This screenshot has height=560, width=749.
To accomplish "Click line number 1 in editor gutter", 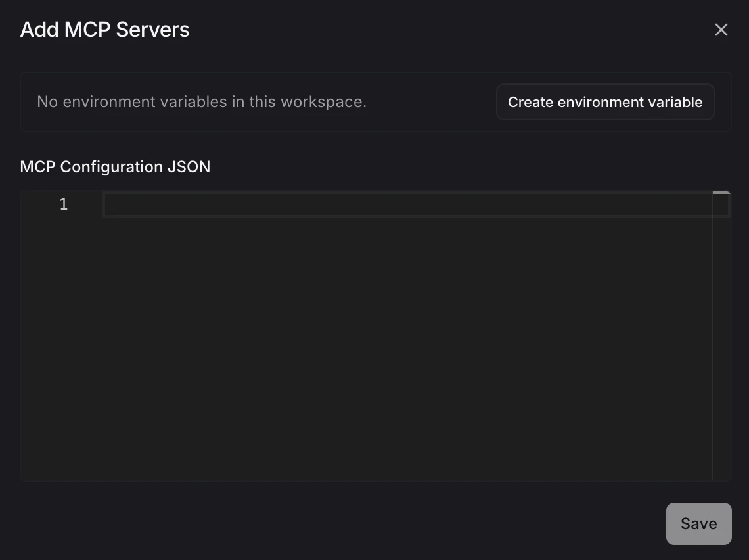I will point(64,204).
